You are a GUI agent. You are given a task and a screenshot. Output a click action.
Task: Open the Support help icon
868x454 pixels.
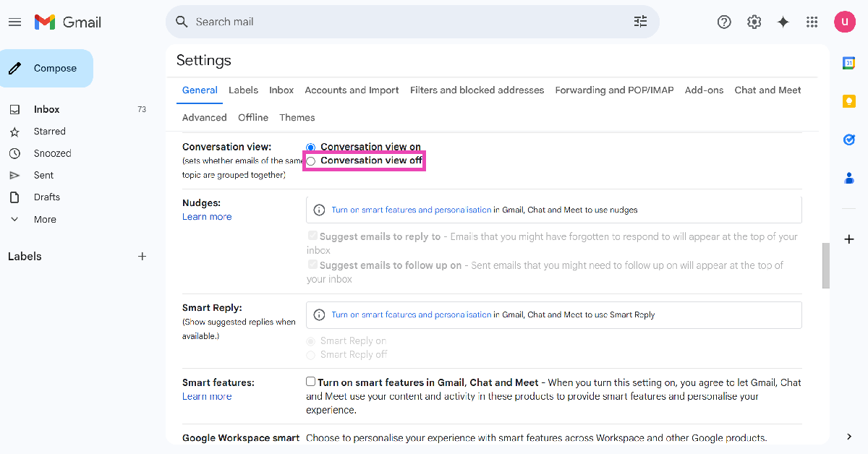click(x=724, y=22)
